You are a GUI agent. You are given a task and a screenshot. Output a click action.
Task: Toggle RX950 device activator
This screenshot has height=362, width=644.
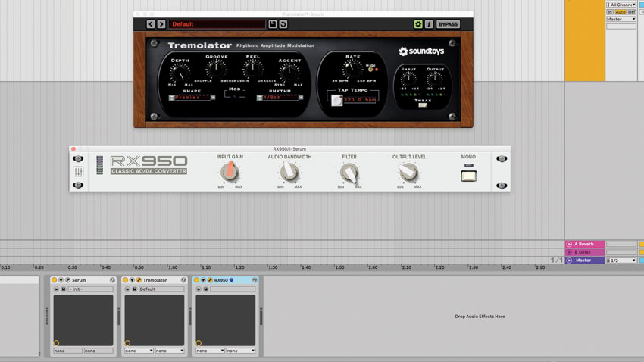196,280
